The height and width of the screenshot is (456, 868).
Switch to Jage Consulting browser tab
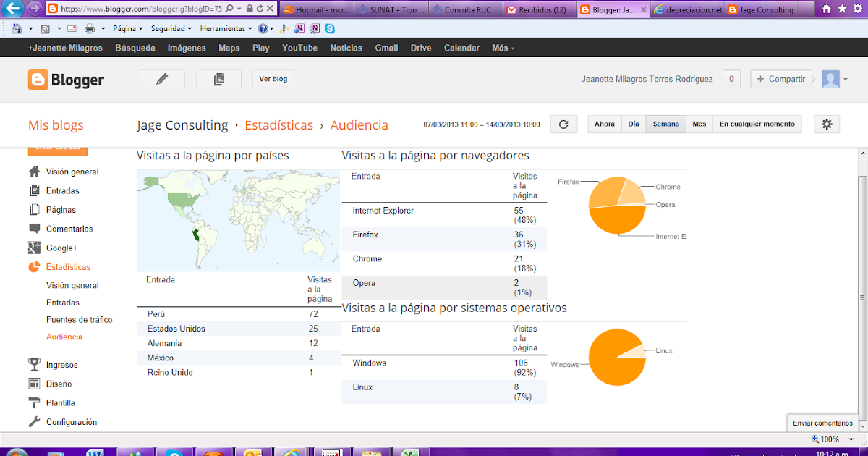point(761,9)
